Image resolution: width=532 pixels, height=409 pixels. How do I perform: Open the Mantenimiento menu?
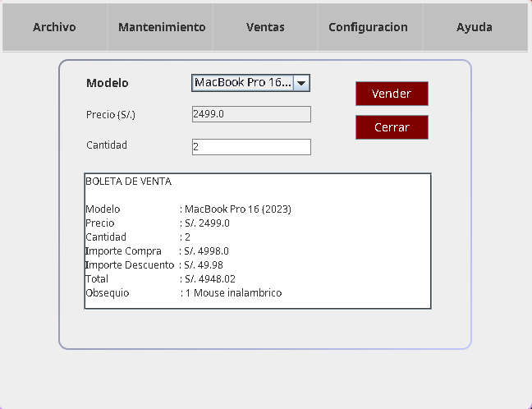coord(162,27)
